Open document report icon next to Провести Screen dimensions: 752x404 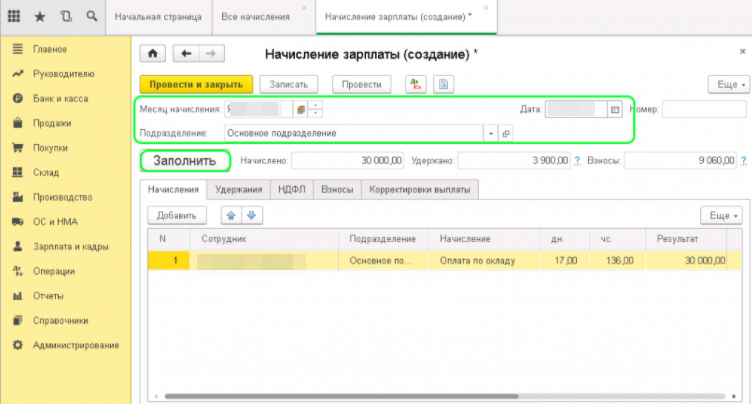[443, 84]
